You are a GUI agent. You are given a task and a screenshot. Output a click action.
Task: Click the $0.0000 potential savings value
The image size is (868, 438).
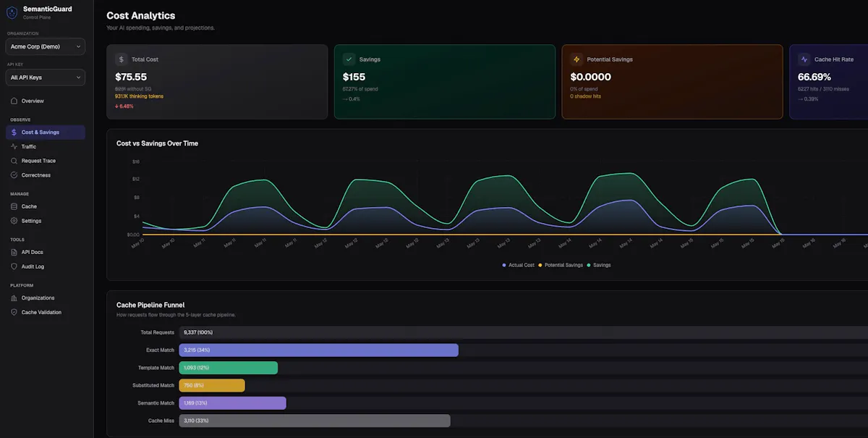coord(591,77)
